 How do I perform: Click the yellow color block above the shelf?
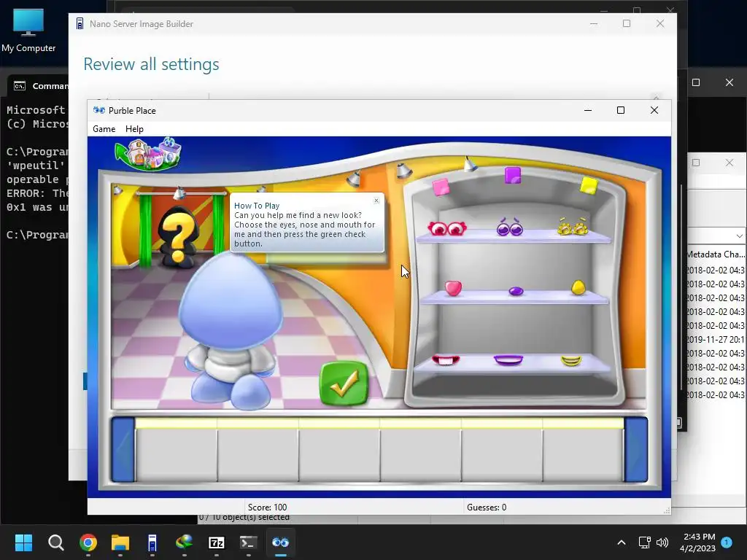tap(589, 185)
